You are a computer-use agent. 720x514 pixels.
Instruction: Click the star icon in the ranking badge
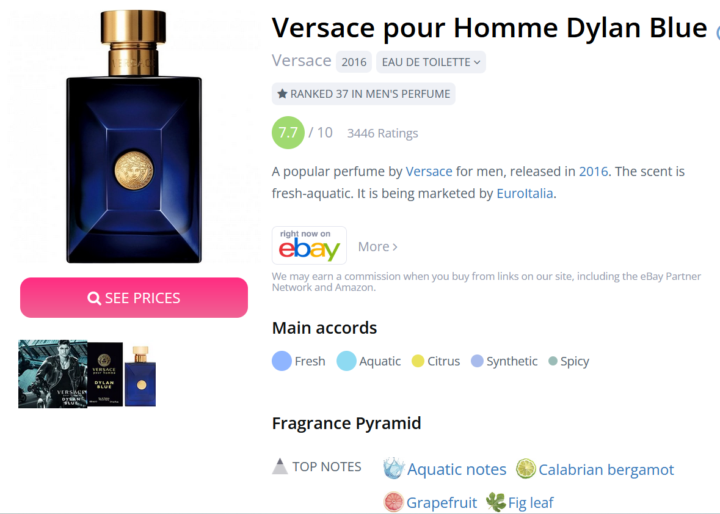tap(282, 94)
